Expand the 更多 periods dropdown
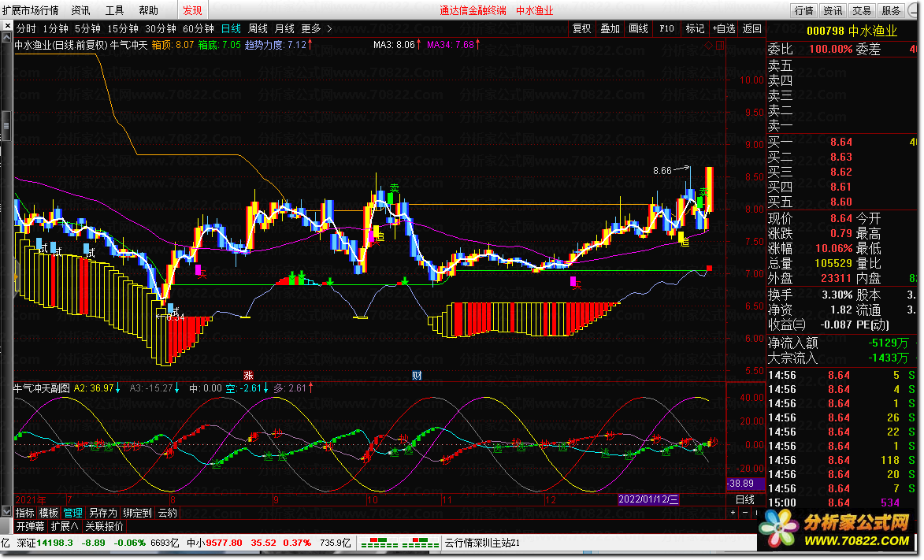The image size is (924, 560). point(317,28)
